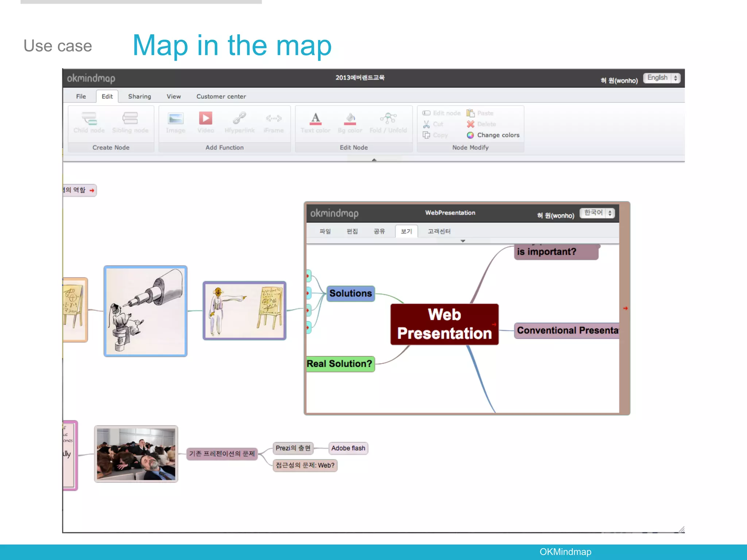The height and width of the screenshot is (560, 747).
Task: Click the resize grip at bottom-right corner
Action: pos(681,529)
